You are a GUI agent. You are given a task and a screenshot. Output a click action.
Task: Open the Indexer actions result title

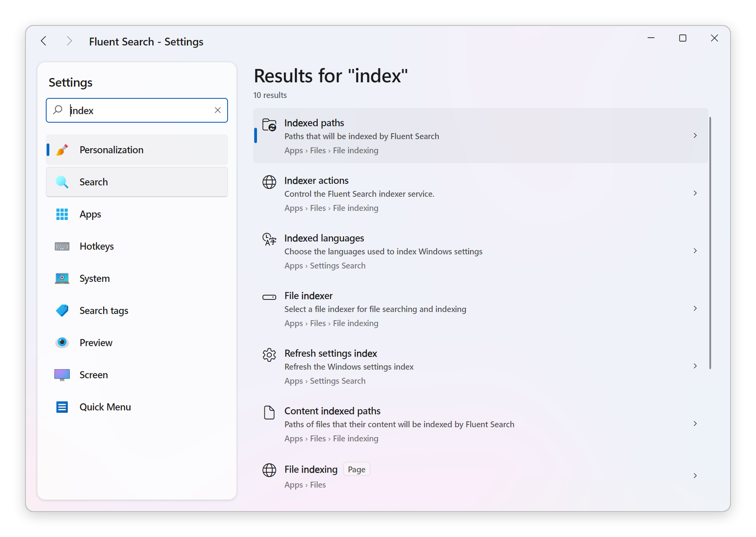pos(317,181)
